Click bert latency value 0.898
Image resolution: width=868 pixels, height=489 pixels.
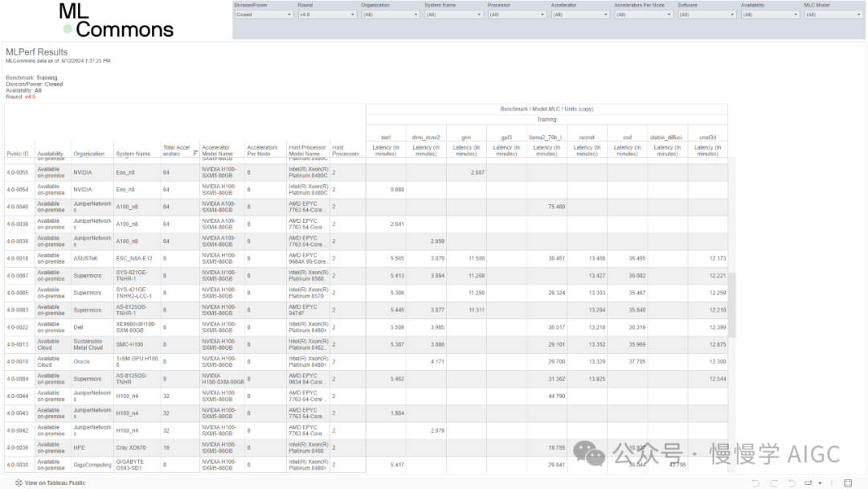coord(397,190)
